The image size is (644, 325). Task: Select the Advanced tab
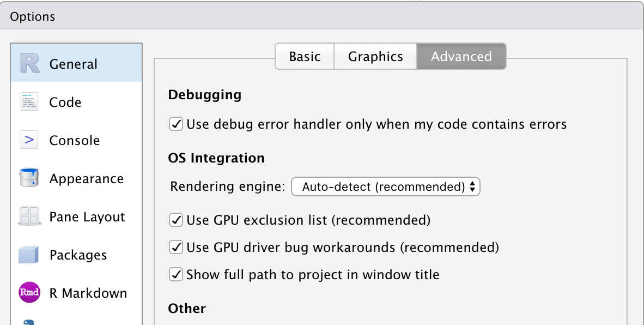click(x=461, y=56)
